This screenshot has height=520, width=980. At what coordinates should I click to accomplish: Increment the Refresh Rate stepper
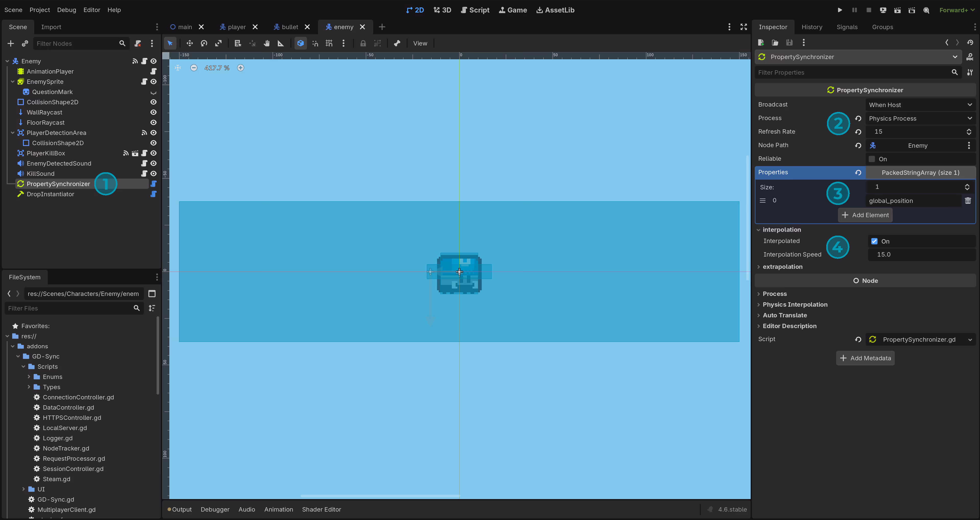[x=969, y=130]
